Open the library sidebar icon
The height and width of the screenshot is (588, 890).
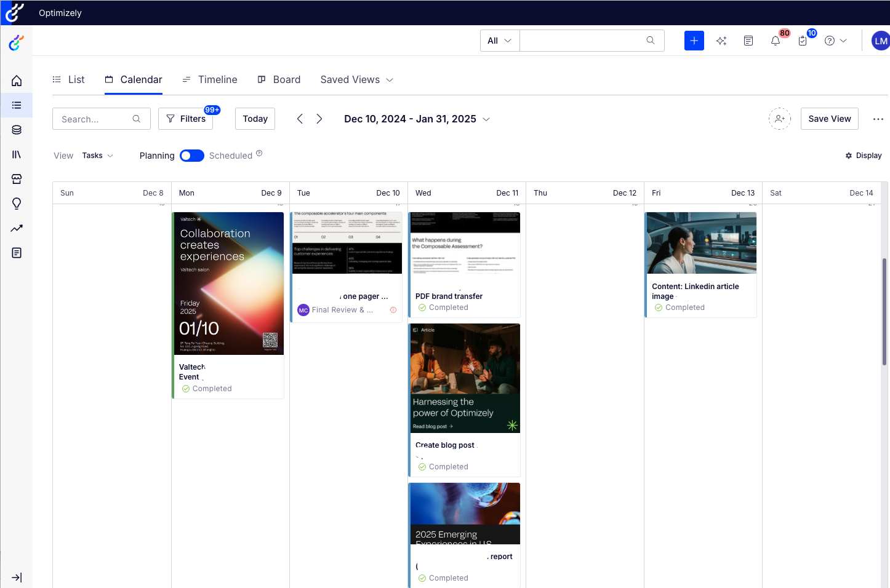(x=17, y=154)
